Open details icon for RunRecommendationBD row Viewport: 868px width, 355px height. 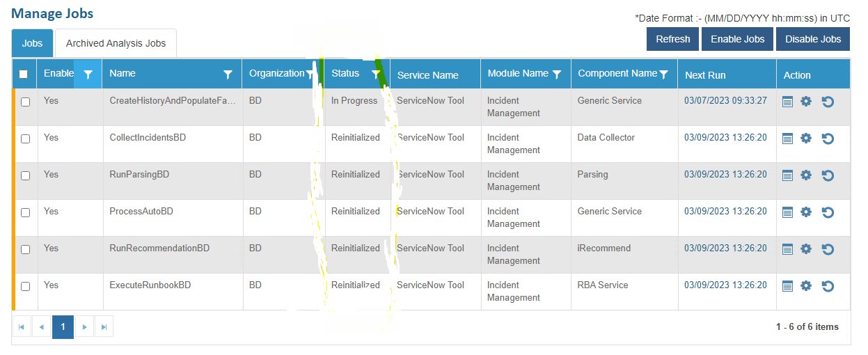(x=787, y=249)
